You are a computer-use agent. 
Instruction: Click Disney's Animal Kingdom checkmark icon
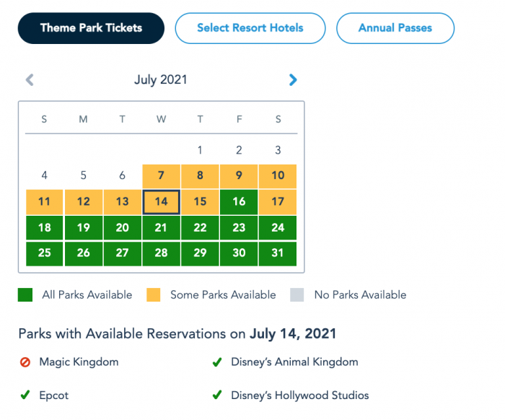tap(216, 362)
